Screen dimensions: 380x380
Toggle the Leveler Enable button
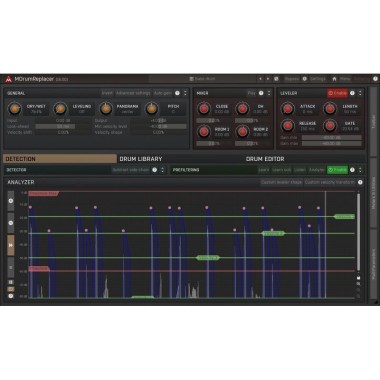tap(337, 93)
